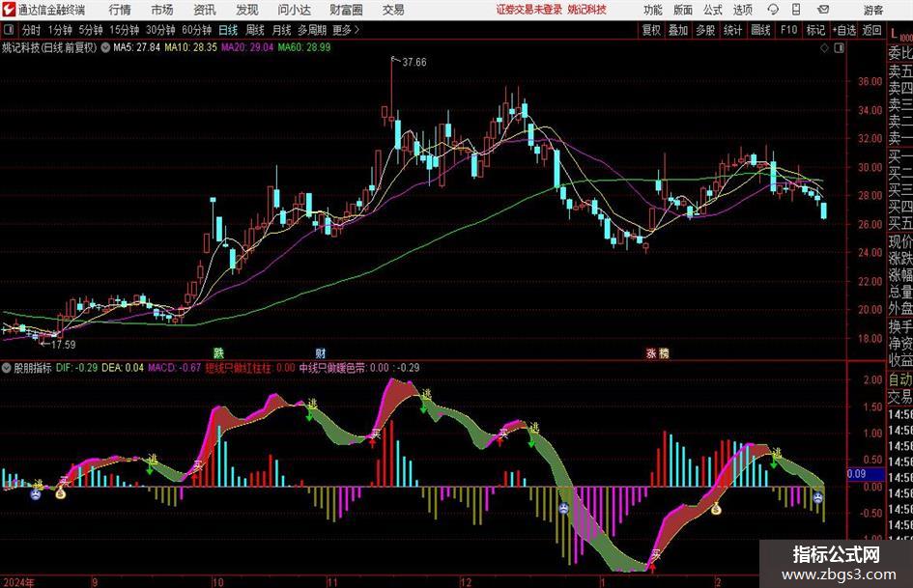The image size is (913, 588).
Task: Add stock via +自选 button
Action: pos(844,30)
